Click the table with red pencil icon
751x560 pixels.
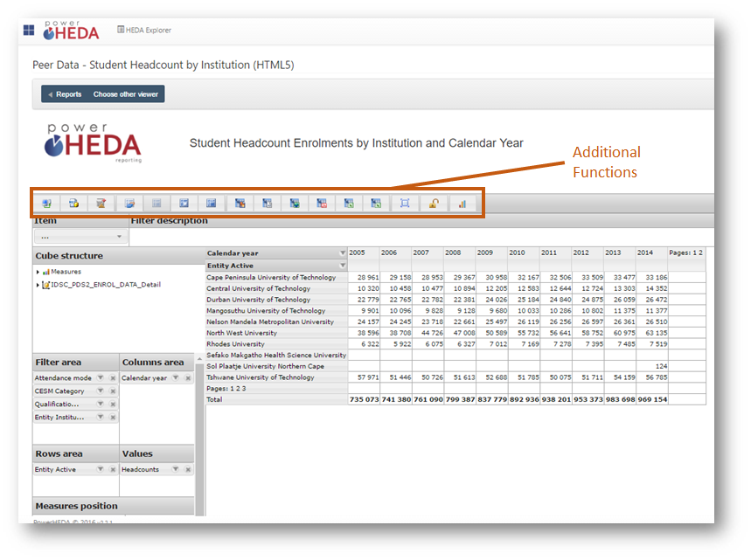[101, 204]
